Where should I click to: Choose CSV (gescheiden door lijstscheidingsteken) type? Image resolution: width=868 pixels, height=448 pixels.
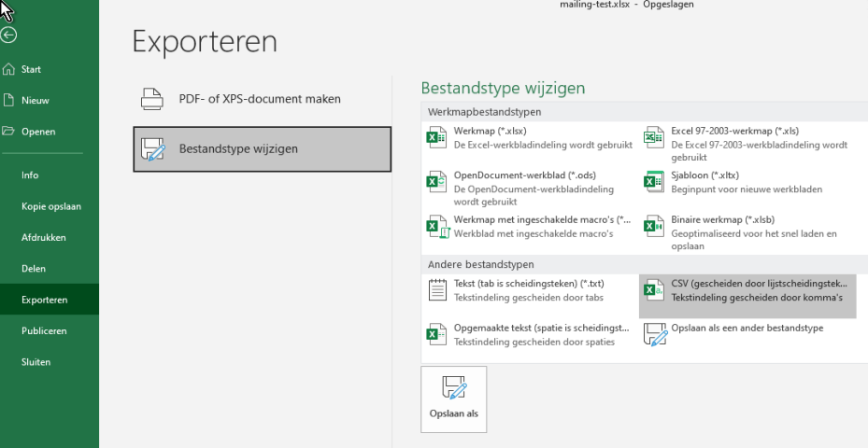747,297
